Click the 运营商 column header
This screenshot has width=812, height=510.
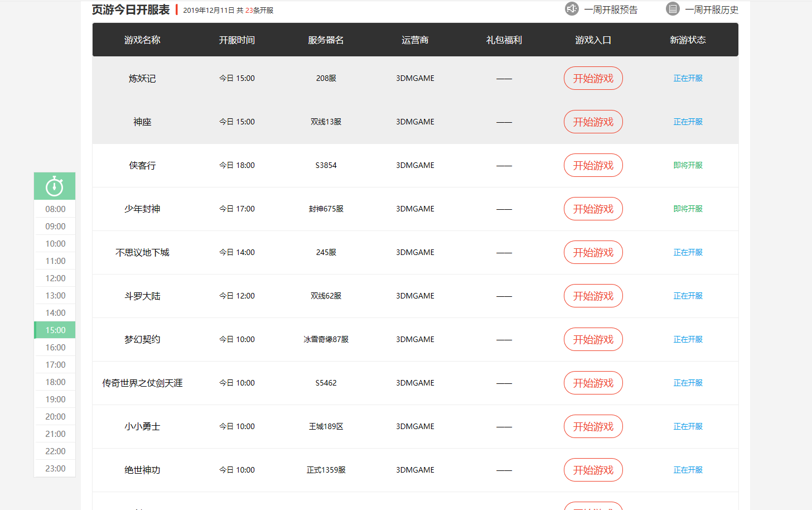415,40
